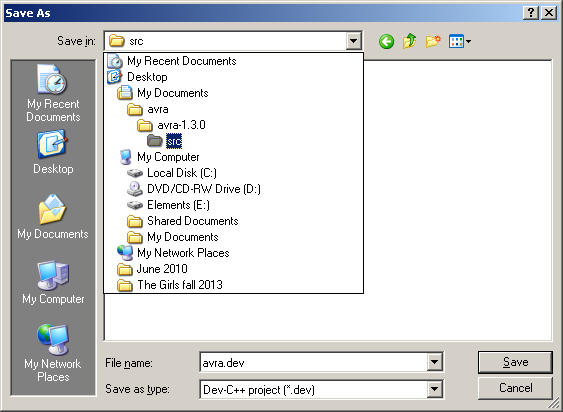
Task: Select the avra-1.3.0 folder
Action: (233, 125)
